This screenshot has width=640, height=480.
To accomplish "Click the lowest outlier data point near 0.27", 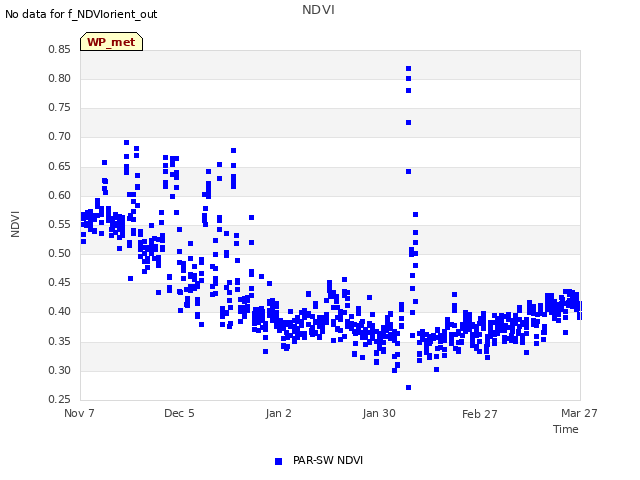I will click(409, 387).
